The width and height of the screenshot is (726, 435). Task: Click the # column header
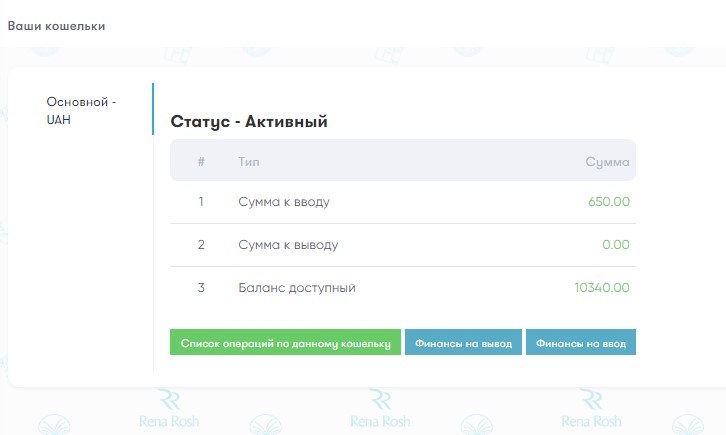(x=201, y=162)
